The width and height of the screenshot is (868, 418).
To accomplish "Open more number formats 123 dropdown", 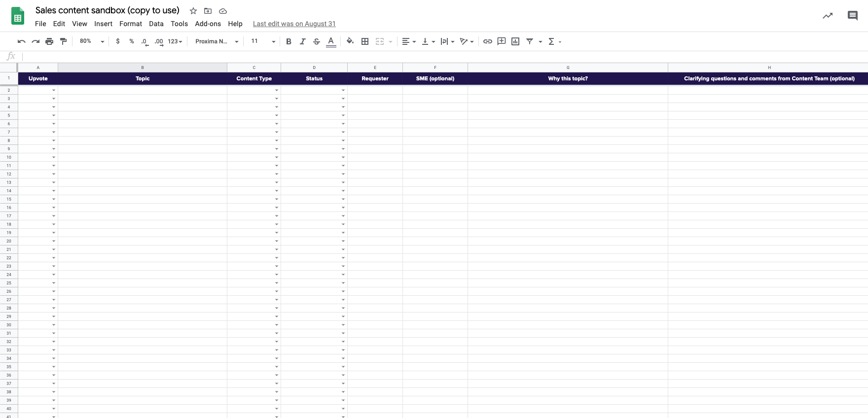I will pos(175,41).
